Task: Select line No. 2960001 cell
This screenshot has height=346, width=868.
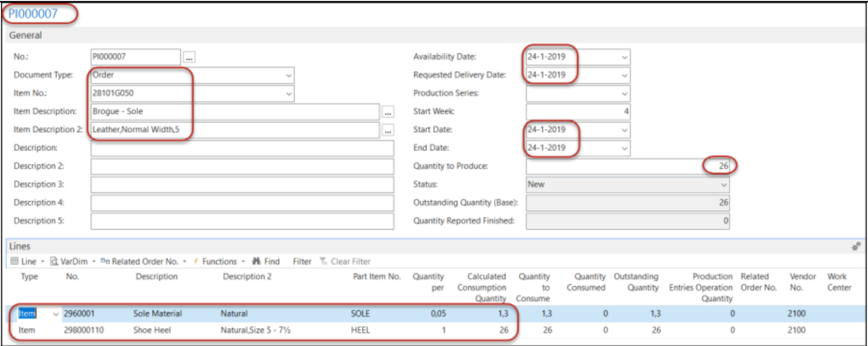Action: coord(79,314)
